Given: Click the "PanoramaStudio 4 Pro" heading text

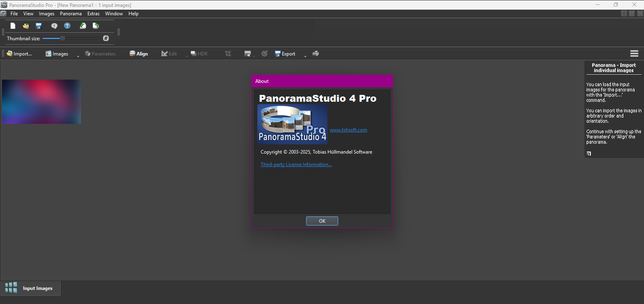Looking at the screenshot, I should point(318,99).
